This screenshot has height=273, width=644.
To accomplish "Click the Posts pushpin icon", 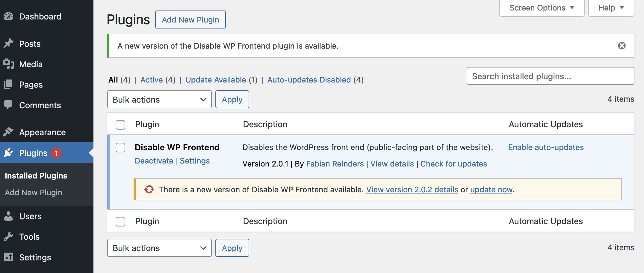I will point(9,43).
